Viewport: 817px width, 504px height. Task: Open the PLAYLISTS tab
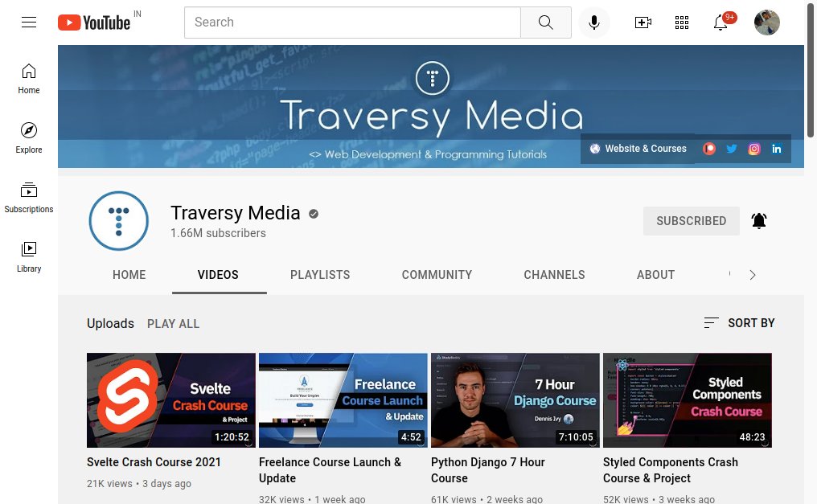click(x=320, y=275)
